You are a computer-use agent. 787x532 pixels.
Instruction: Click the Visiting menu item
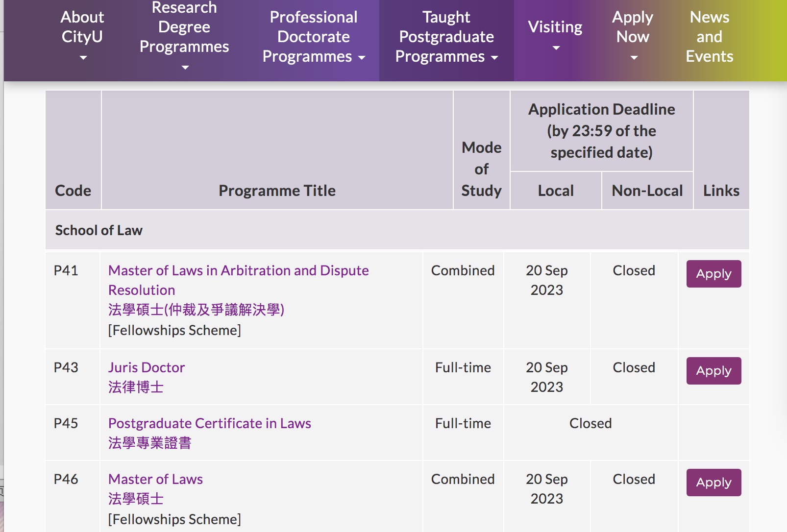[555, 27]
